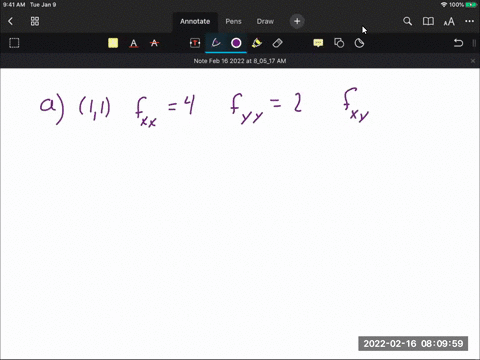Image resolution: width=480 pixels, height=360 pixels.
Task: Switch to the Pens tab
Action: pos(233,21)
